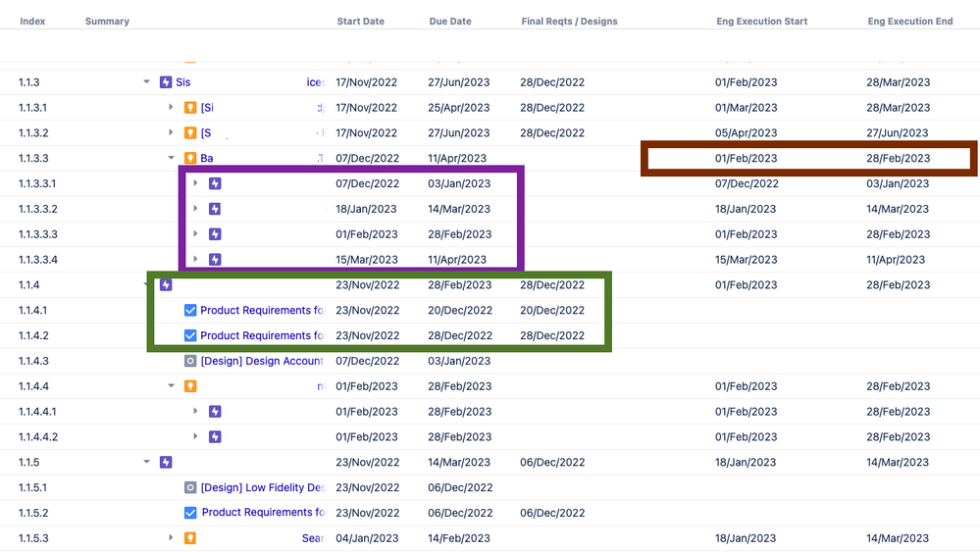Click the gray design icon in row 1.1.5.1

pos(190,487)
